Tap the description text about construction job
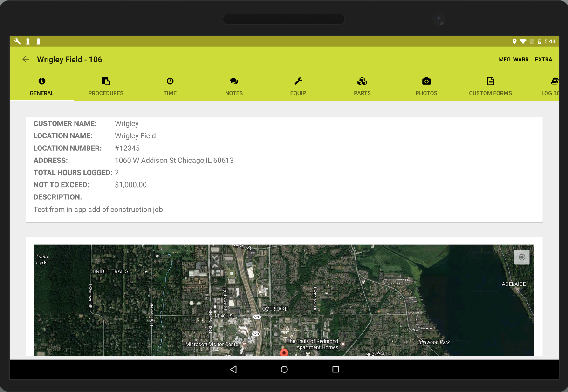This screenshot has width=568, height=392. (x=98, y=210)
